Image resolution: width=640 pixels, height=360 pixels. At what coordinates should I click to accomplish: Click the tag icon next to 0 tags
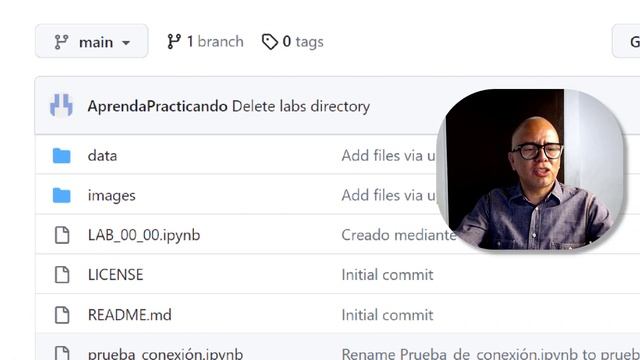click(x=269, y=42)
